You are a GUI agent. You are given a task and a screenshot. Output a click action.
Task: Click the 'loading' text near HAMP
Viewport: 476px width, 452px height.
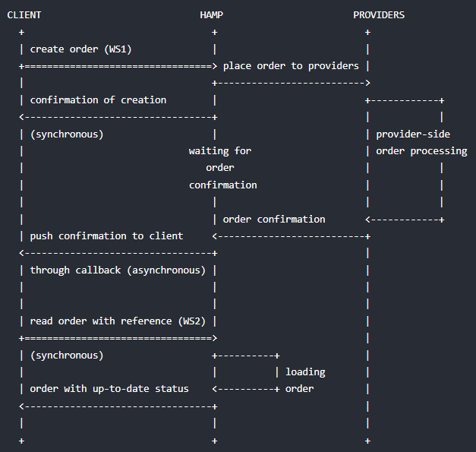tap(305, 372)
